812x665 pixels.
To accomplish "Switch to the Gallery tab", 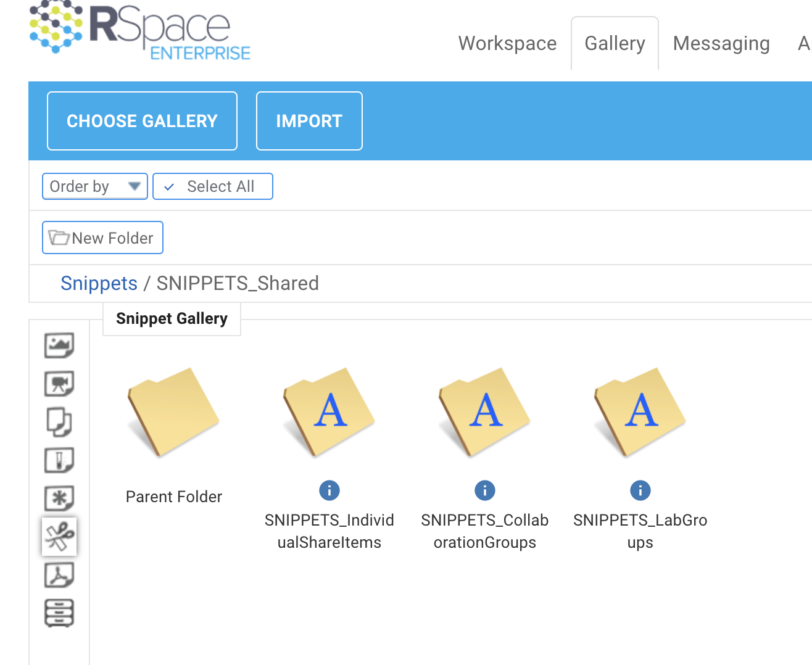I will point(615,43).
